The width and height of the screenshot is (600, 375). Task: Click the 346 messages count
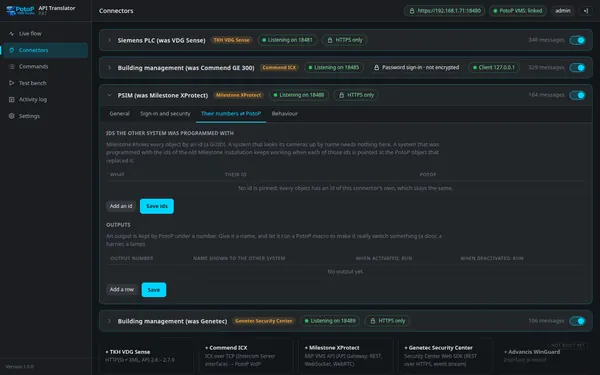(x=546, y=40)
